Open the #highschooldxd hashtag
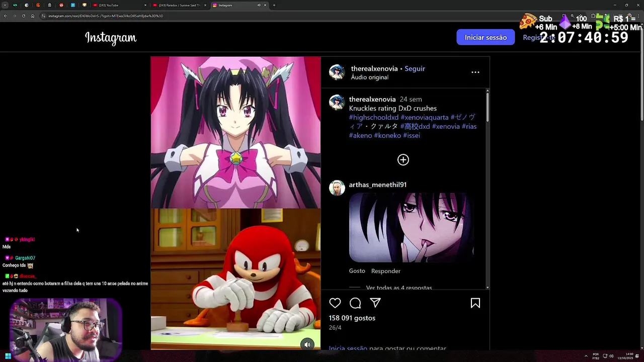 tap(374, 117)
